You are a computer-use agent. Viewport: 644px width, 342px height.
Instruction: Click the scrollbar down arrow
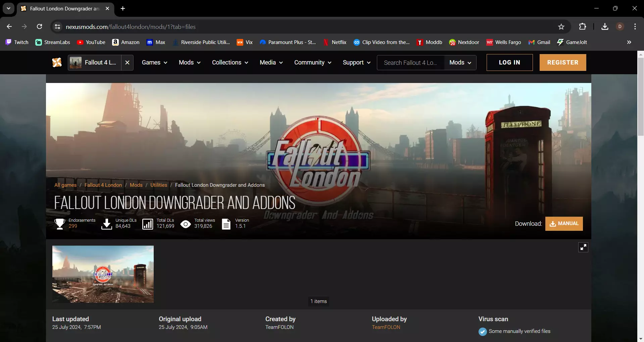pos(641,339)
